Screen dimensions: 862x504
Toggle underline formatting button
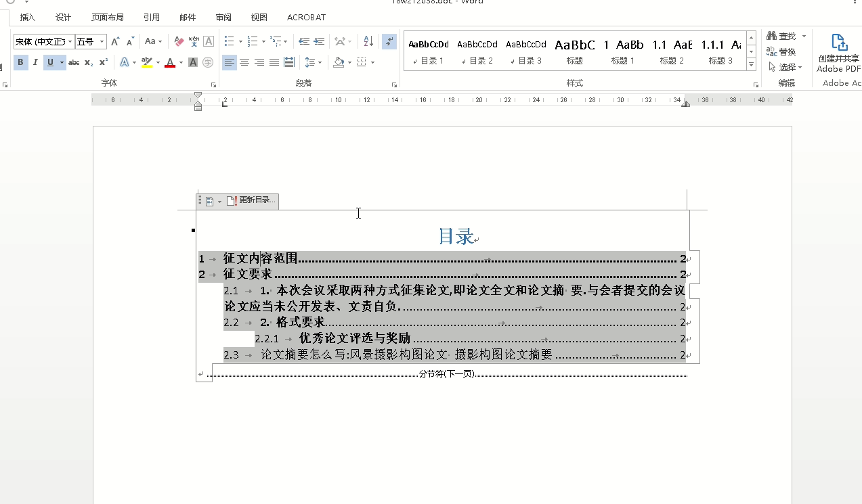pyautogui.click(x=50, y=62)
